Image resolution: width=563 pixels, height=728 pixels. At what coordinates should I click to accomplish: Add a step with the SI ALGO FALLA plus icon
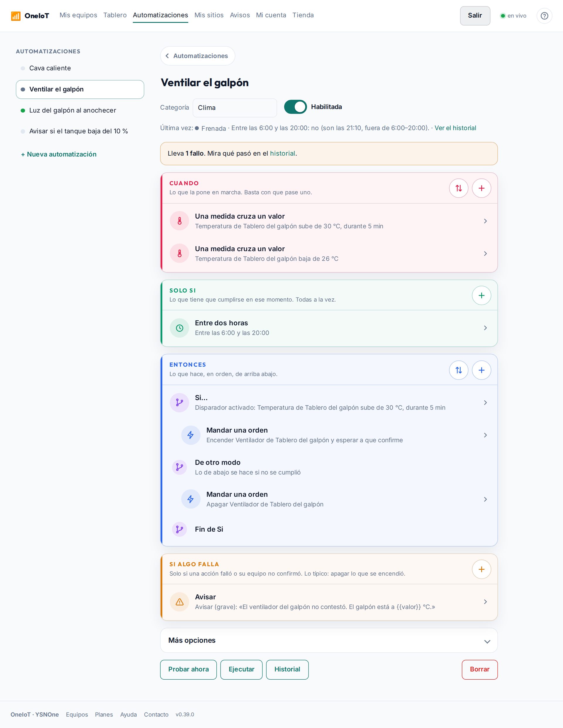[x=481, y=569]
